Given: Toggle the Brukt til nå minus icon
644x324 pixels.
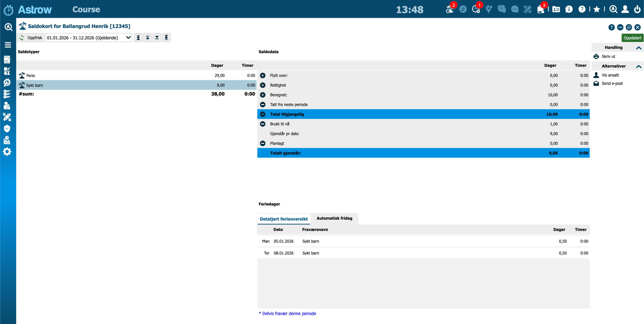Looking at the screenshot, I should point(263,124).
